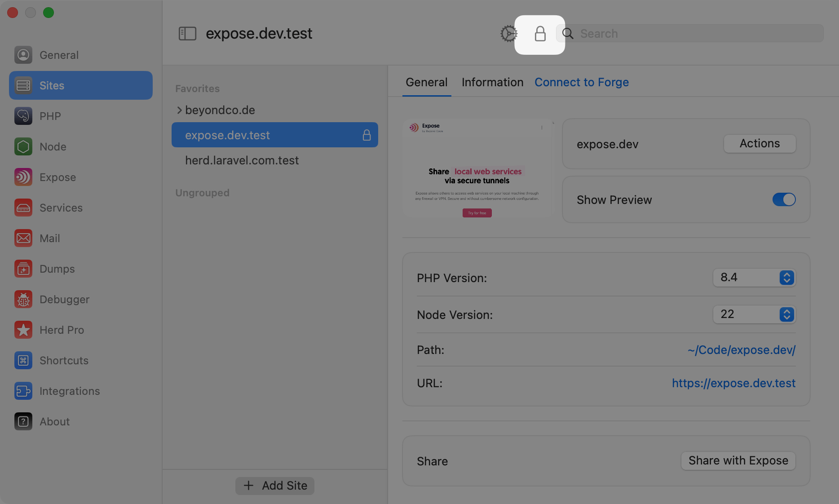Click the Ungrouped group heading

point(203,193)
